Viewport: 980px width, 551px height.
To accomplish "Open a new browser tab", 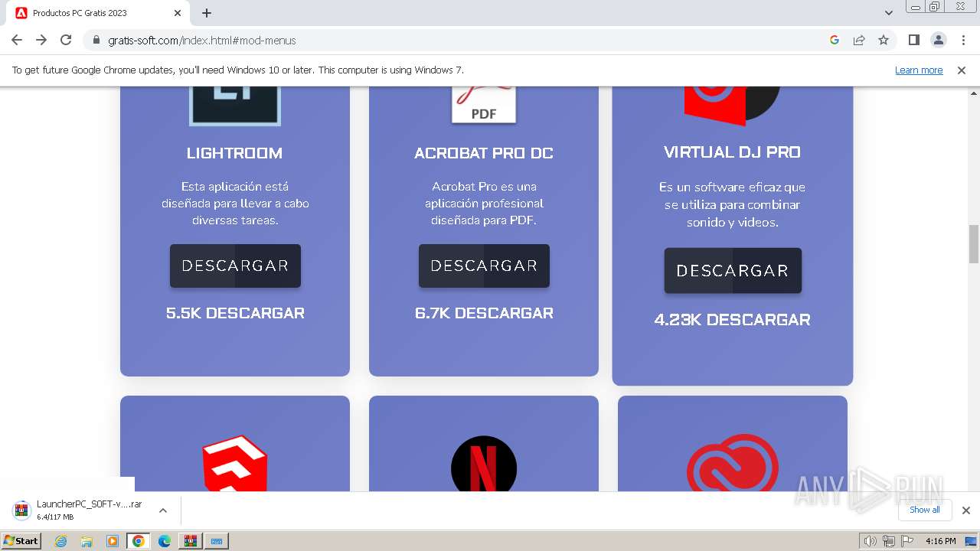I will 207,13.
